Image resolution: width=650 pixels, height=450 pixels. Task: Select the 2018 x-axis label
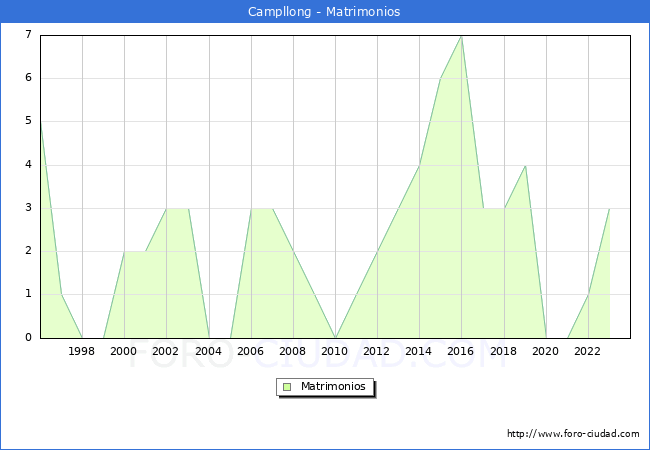504,351
